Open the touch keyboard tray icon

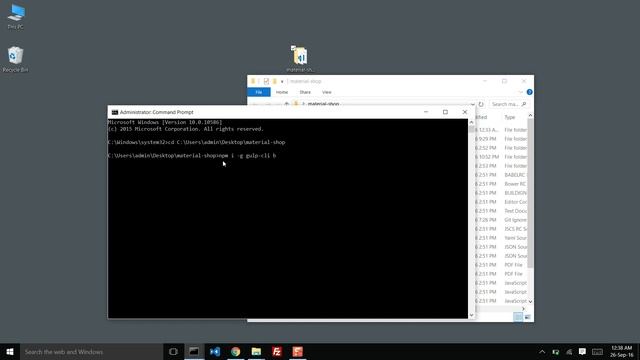coord(597,352)
